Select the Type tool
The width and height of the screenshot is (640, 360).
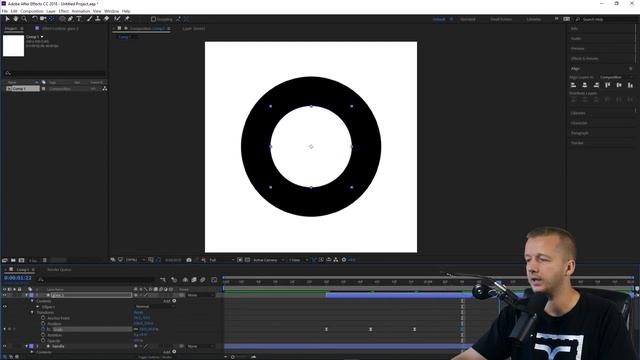[x=79, y=19]
